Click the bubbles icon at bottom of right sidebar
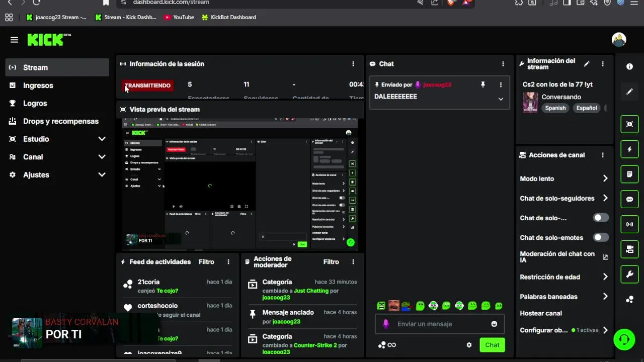 [629, 300]
